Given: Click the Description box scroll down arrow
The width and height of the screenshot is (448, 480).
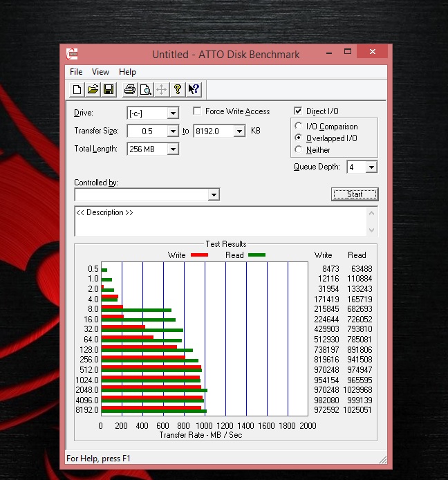Looking at the screenshot, I should point(372,230).
